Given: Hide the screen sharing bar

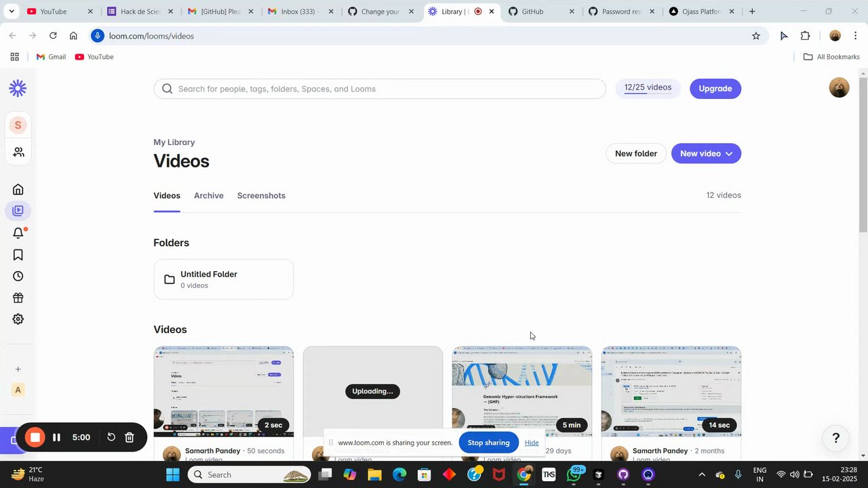Looking at the screenshot, I should 532,443.
